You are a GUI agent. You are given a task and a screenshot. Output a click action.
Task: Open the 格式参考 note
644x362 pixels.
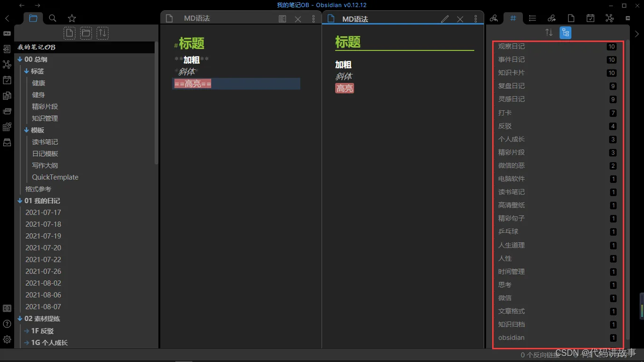coord(38,189)
